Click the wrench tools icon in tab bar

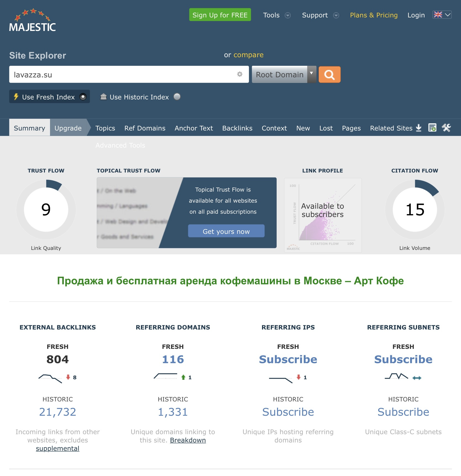(x=446, y=128)
